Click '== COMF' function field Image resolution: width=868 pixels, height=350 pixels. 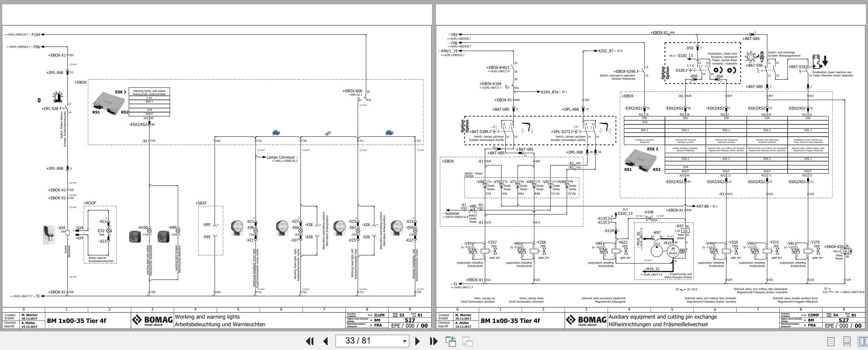pos(811,315)
